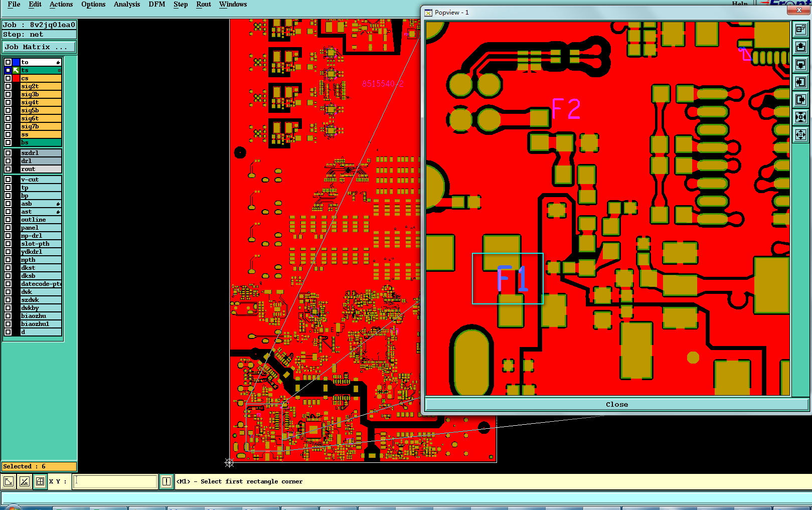
Task: Toggle checkbox for layer bs
Action: (8, 142)
